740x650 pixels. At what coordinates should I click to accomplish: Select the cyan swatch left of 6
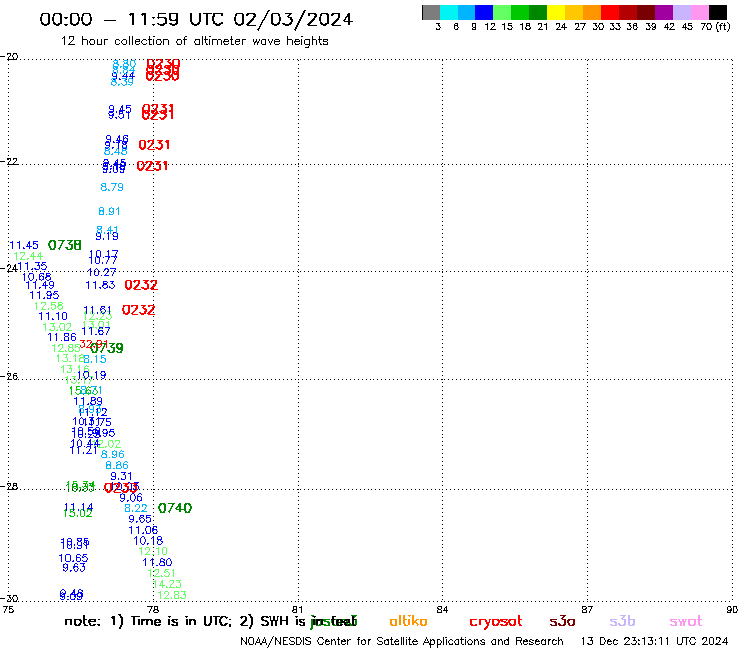click(x=449, y=13)
